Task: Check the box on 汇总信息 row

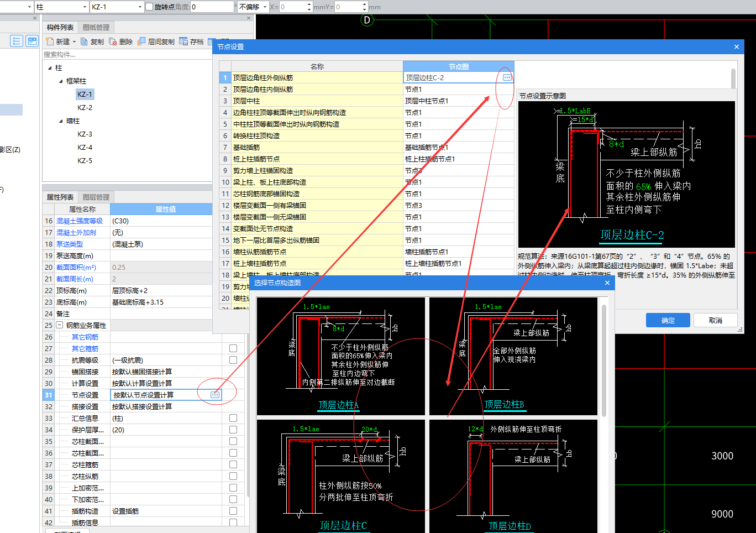Action: click(233, 418)
